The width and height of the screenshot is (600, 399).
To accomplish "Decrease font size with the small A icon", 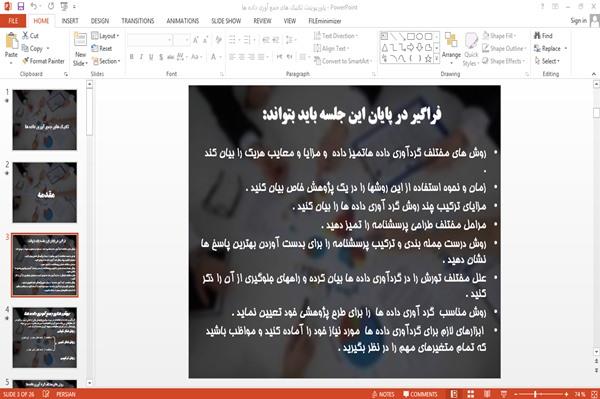I will tap(205, 40).
